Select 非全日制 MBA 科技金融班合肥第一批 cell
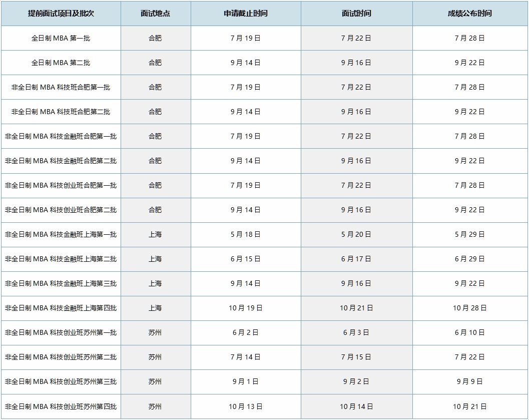The image size is (529, 420). (x=61, y=136)
